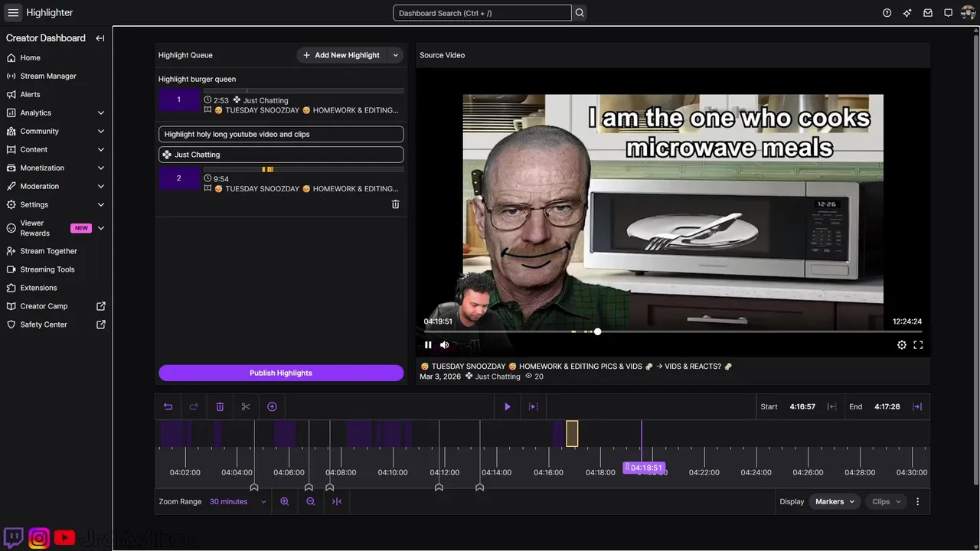Viewport: 980px width, 551px height.
Task: Pause the source video
Action: [x=428, y=345]
